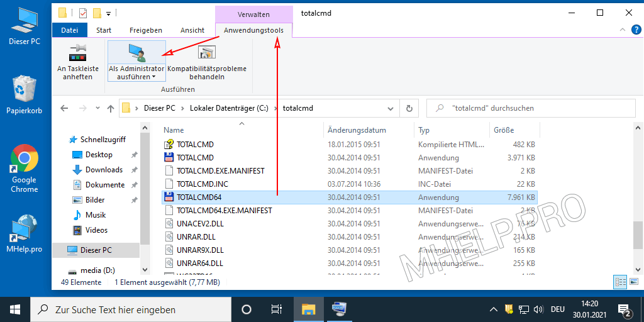Refresh the folder view
Image resolution: width=644 pixels, height=322 pixels.
click(x=409, y=108)
